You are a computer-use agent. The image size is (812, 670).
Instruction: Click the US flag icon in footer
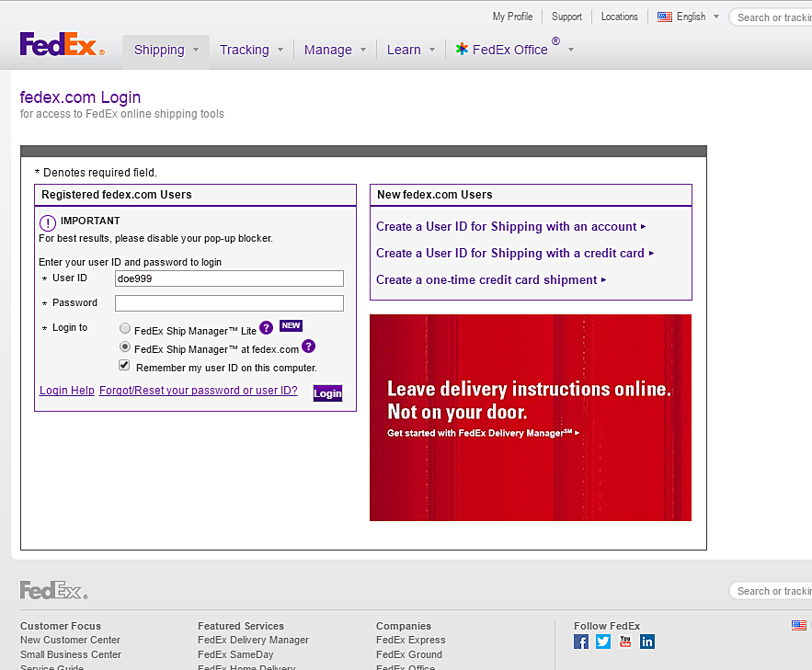[x=799, y=625]
